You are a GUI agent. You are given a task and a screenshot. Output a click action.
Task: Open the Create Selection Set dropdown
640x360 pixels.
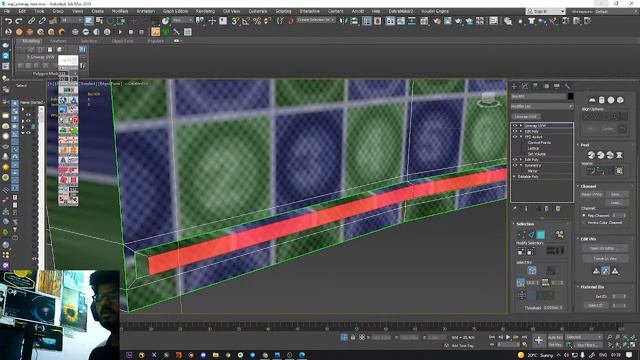pyautogui.click(x=316, y=20)
